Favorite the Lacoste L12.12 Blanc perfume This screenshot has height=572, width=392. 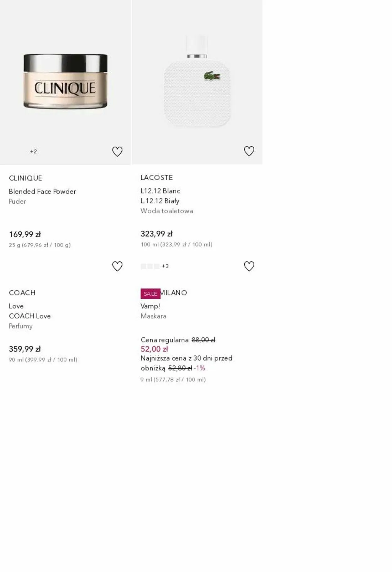[249, 151]
